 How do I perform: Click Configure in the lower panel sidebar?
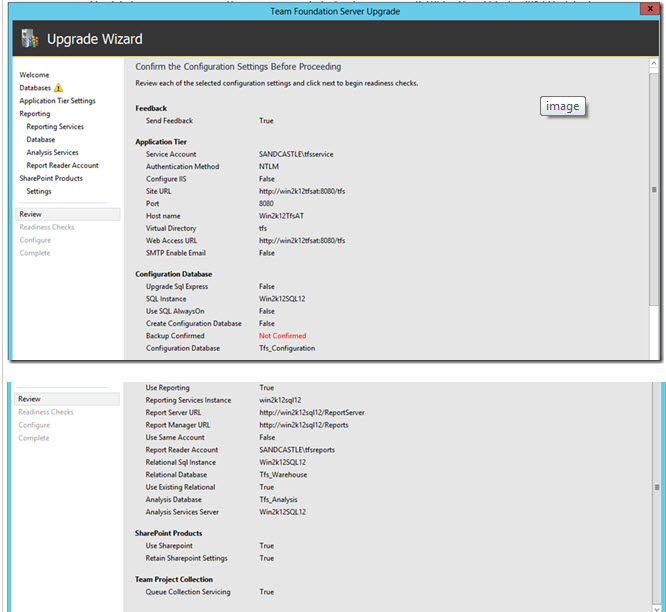34,425
